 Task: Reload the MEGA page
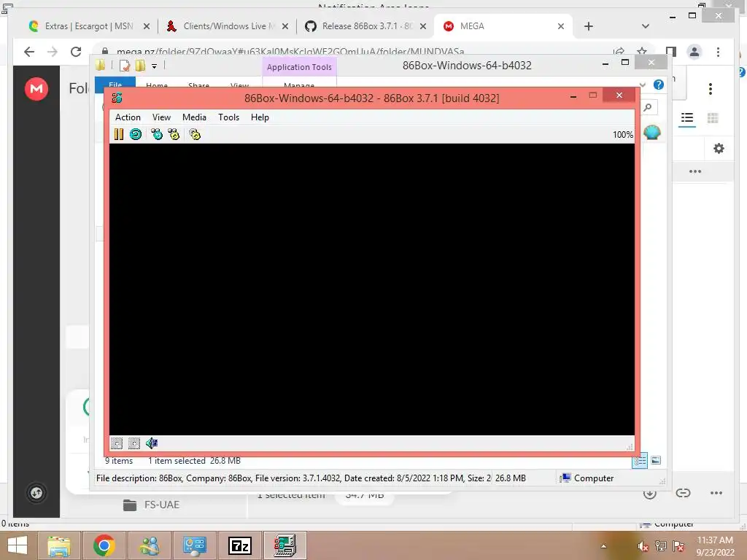click(x=76, y=52)
